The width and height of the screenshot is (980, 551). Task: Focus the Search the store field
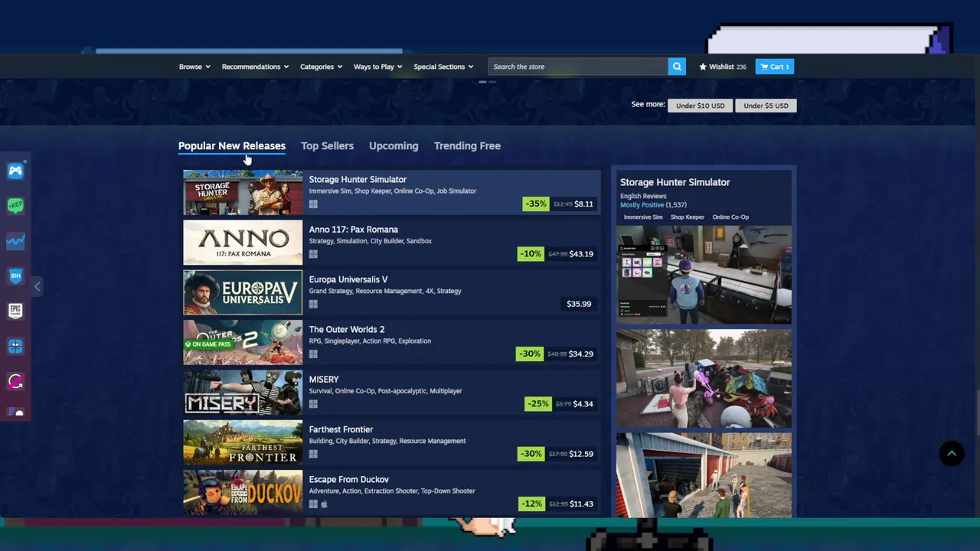pos(577,67)
